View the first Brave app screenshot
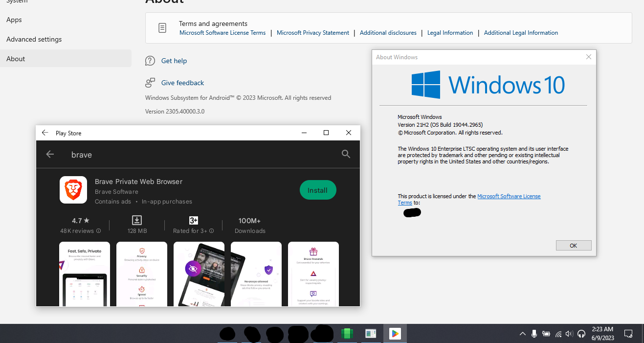 coord(84,274)
